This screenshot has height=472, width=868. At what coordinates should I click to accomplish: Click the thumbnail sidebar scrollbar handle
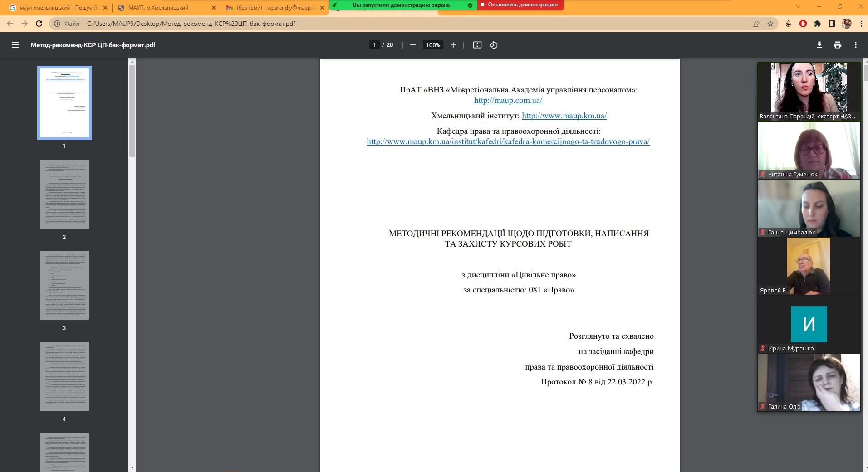point(132,111)
